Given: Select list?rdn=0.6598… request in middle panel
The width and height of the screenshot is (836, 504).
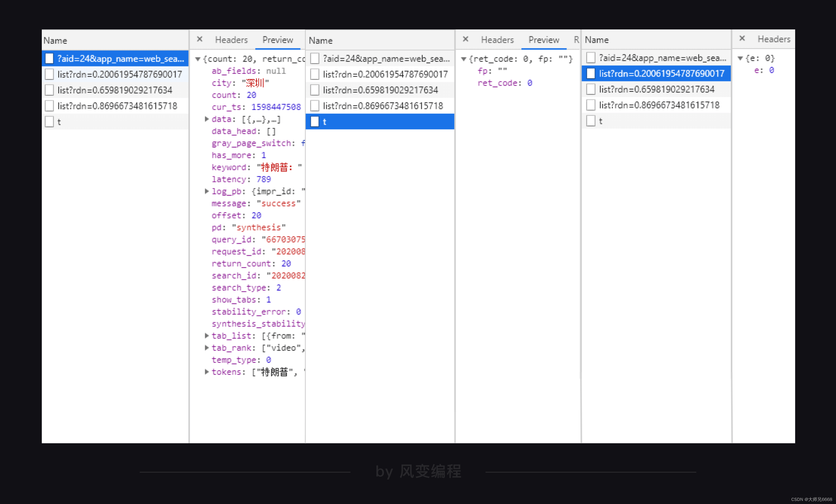Looking at the screenshot, I should click(x=380, y=90).
